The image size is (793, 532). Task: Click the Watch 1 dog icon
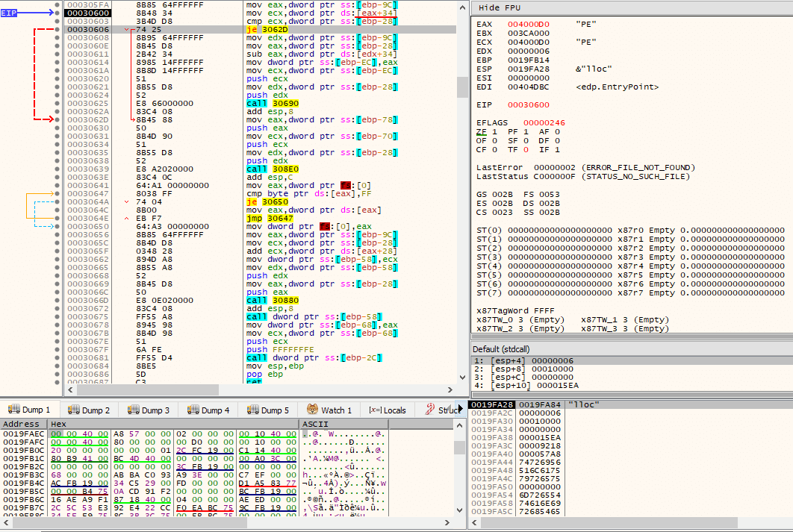pyautogui.click(x=313, y=409)
